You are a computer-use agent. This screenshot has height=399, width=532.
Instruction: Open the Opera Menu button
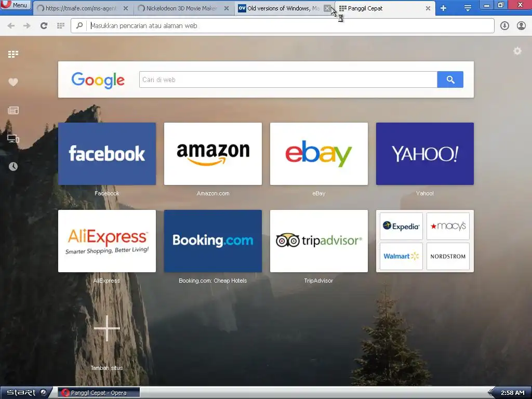pyautogui.click(x=16, y=5)
